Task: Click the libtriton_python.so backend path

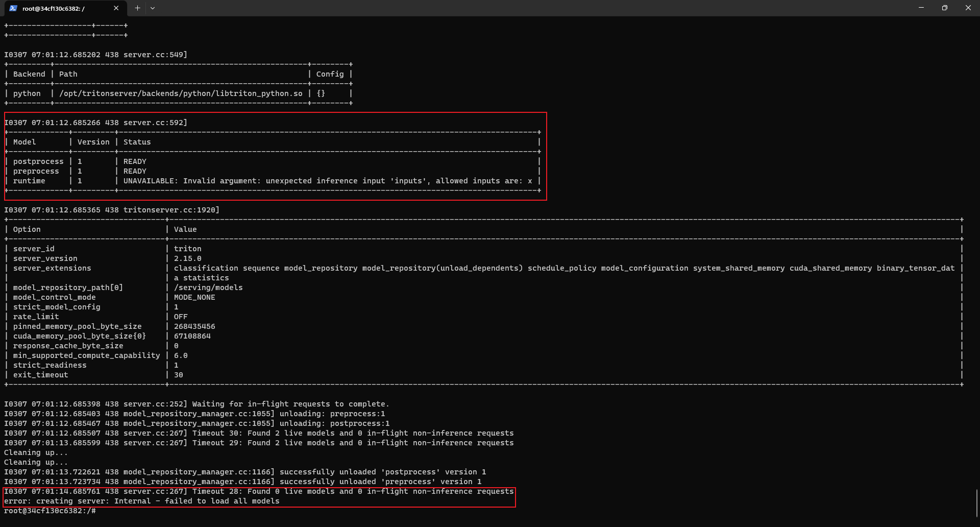Action: tap(181, 93)
